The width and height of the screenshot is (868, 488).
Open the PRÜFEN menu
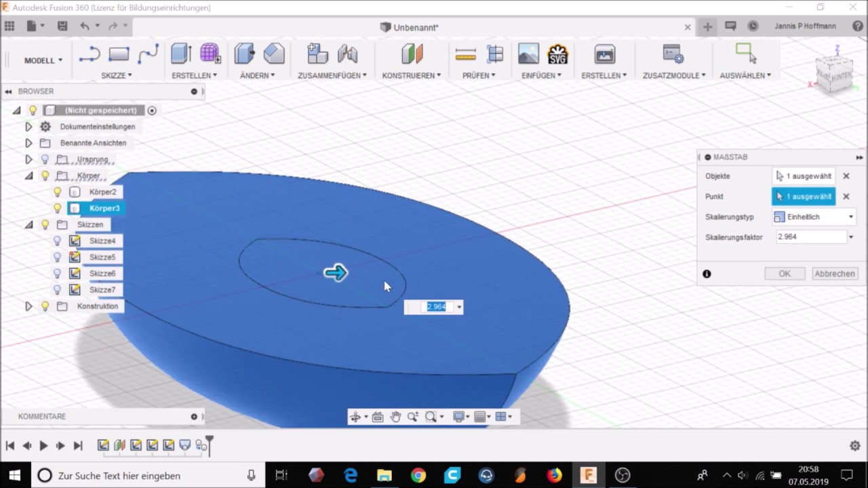479,75
